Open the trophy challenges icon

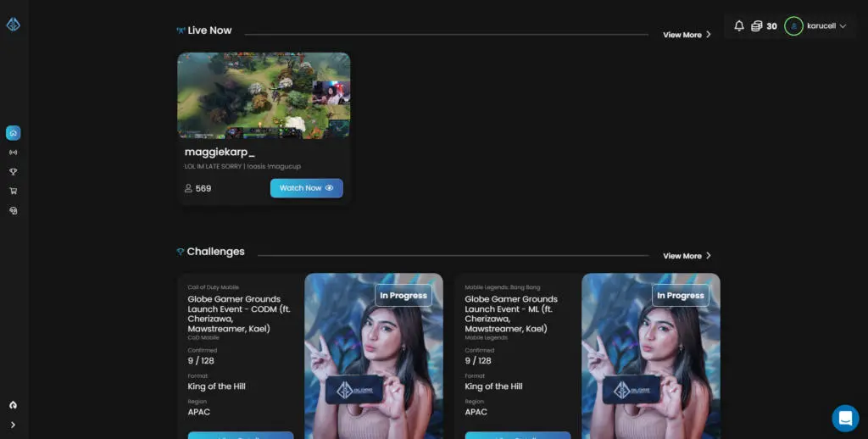pos(14,171)
